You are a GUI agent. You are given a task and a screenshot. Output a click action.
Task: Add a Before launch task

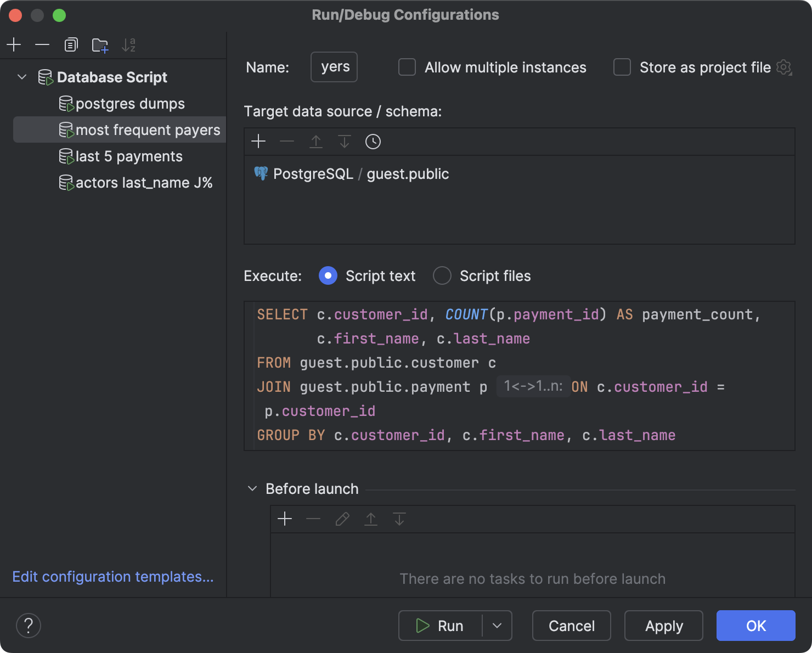pos(285,519)
